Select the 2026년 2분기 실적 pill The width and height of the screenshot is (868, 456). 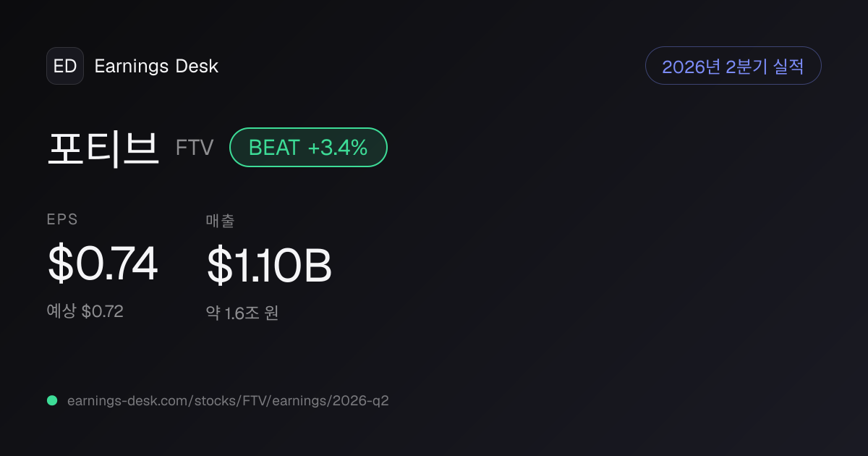pos(733,66)
